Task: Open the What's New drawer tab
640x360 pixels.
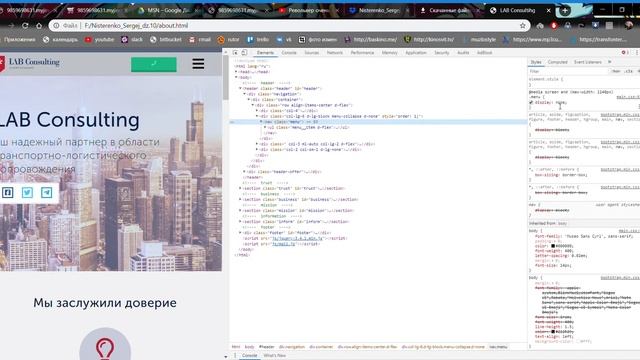Action: (275, 356)
